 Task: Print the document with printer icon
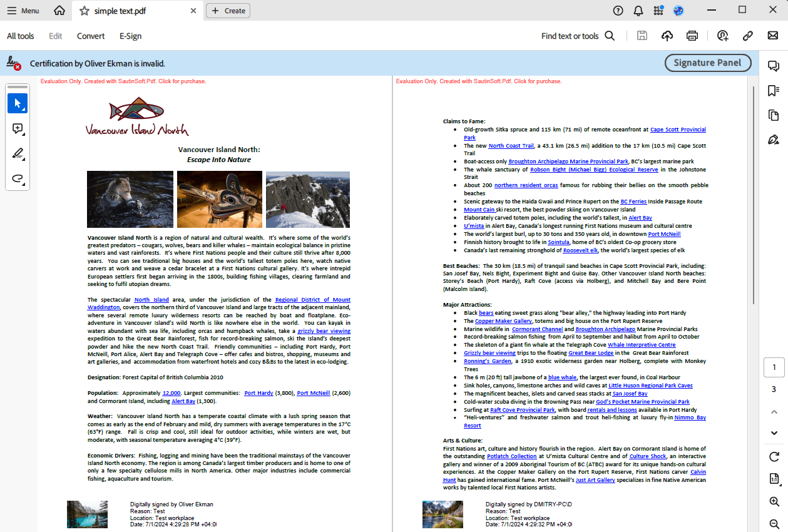point(692,36)
